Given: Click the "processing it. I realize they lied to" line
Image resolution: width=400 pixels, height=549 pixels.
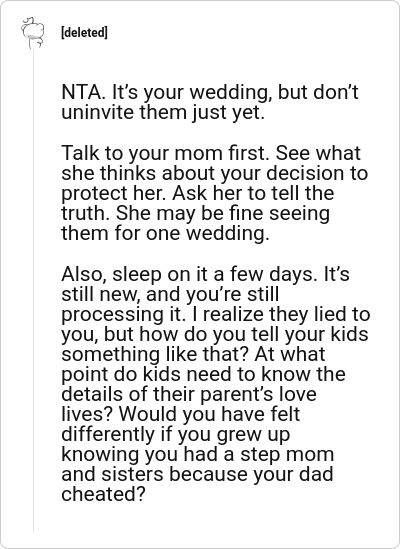Looking at the screenshot, I should tap(216, 314).
